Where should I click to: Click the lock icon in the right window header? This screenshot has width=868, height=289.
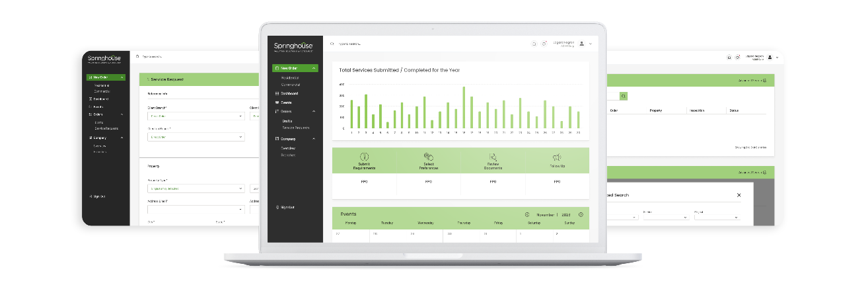click(x=729, y=58)
